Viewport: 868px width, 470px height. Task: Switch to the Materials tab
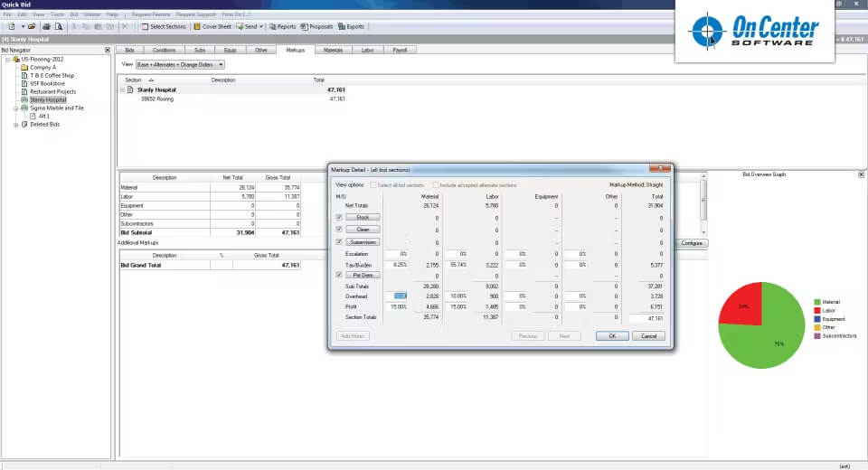coord(333,50)
